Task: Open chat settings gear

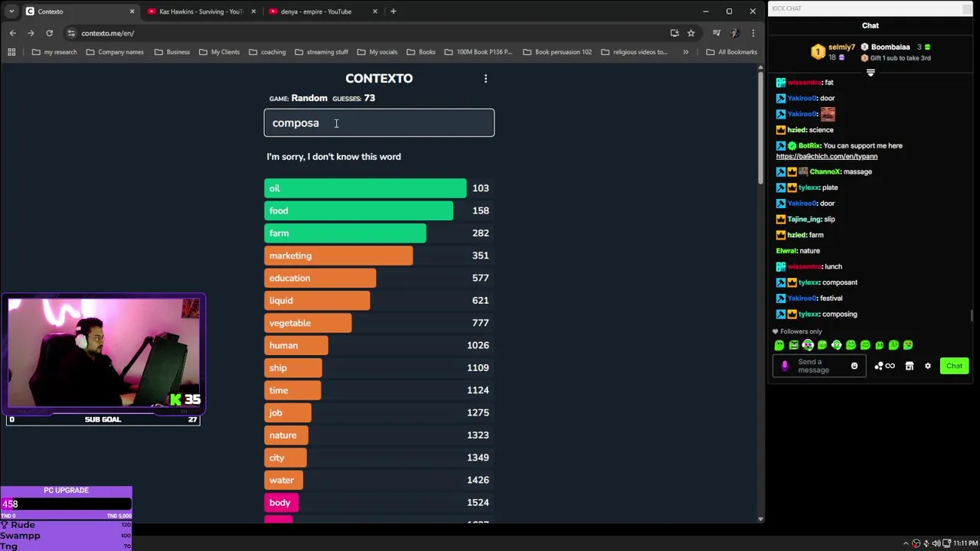Action: (928, 366)
